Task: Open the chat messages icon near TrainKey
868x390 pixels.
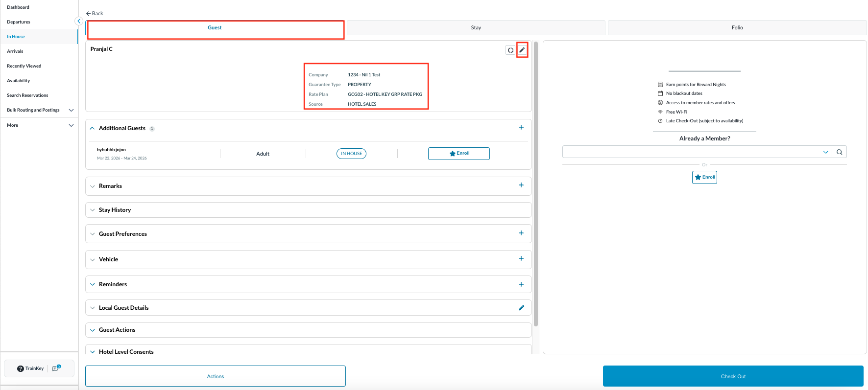Action: 56,368
